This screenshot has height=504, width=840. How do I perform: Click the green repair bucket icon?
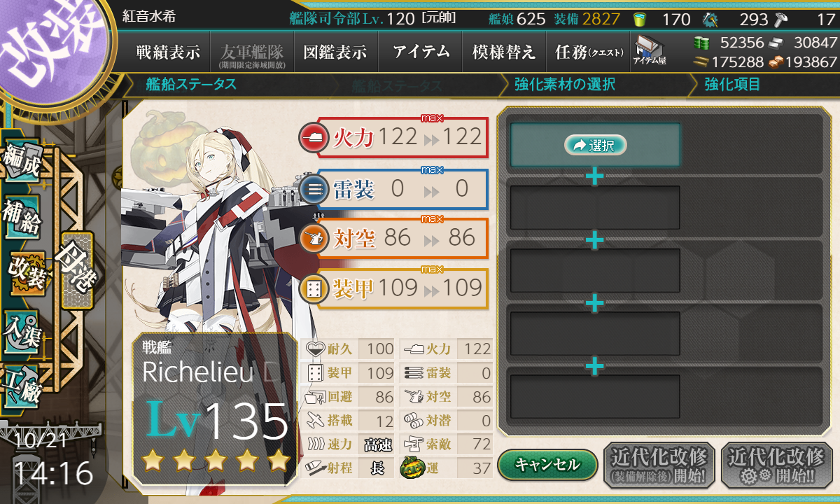coord(640,19)
